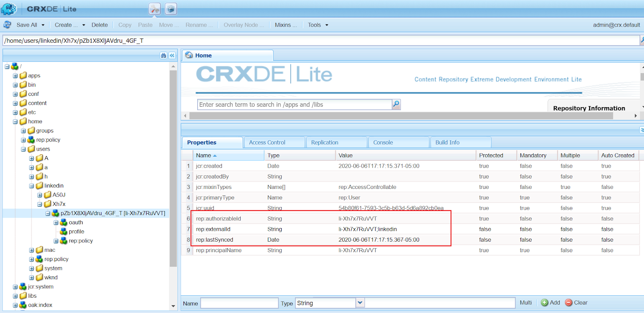Open the Tools dropdown arrow
This screenshot has height=313, width=644.
coord(327,25)
